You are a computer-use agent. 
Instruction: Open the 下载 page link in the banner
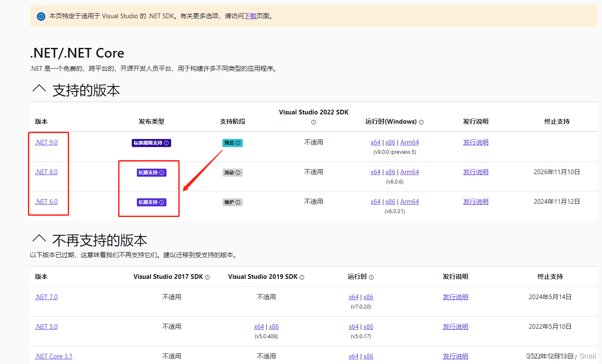[x=250, y=16]
